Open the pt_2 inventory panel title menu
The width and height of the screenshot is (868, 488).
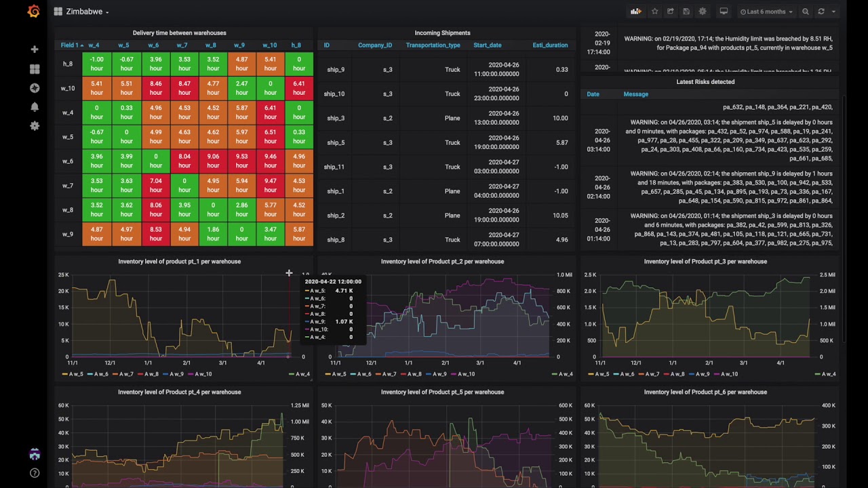(442, 262)
